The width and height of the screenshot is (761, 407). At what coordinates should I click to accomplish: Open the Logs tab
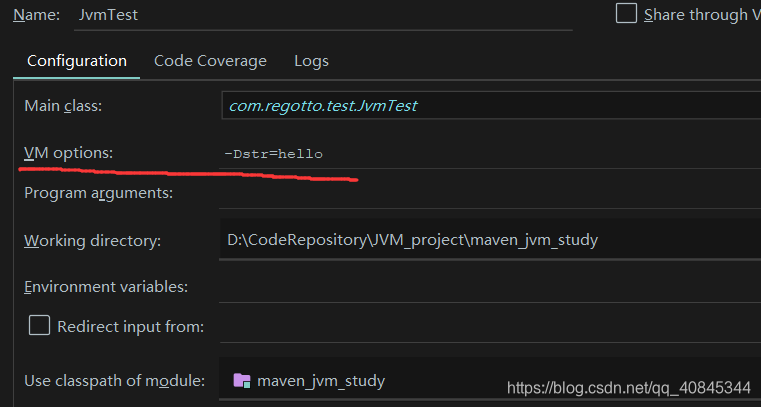[311, 61]
